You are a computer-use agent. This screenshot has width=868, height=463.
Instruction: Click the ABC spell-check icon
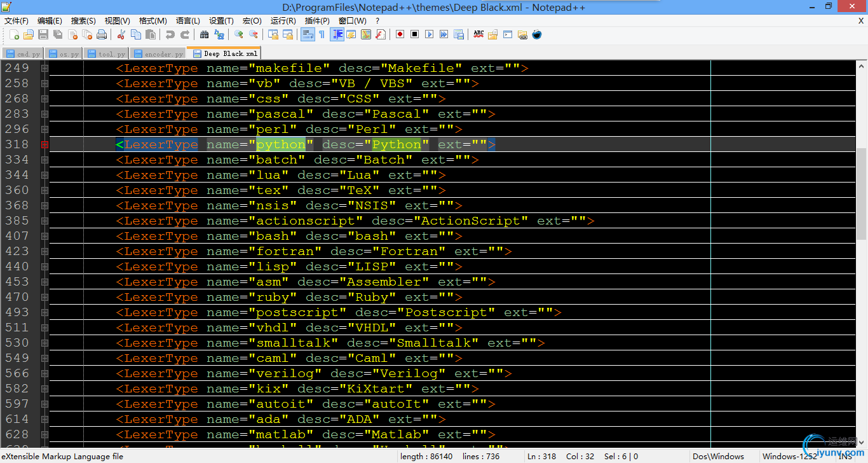click(x=478, y=34)
